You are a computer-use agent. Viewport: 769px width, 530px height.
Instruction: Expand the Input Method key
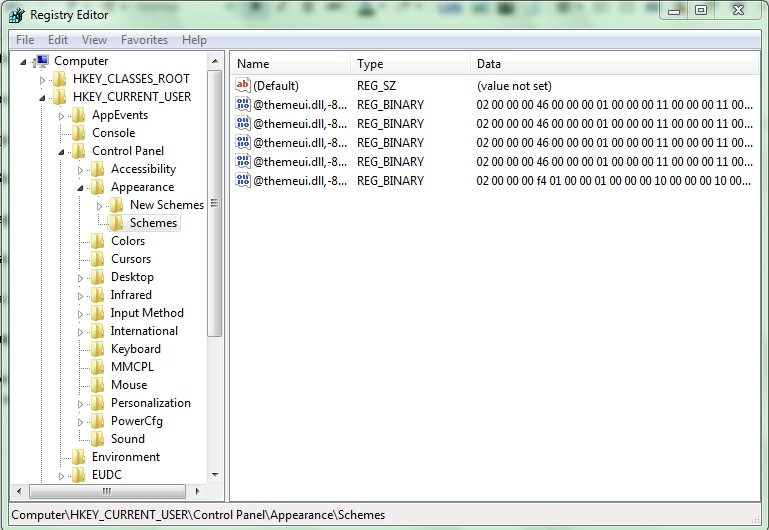80,314
